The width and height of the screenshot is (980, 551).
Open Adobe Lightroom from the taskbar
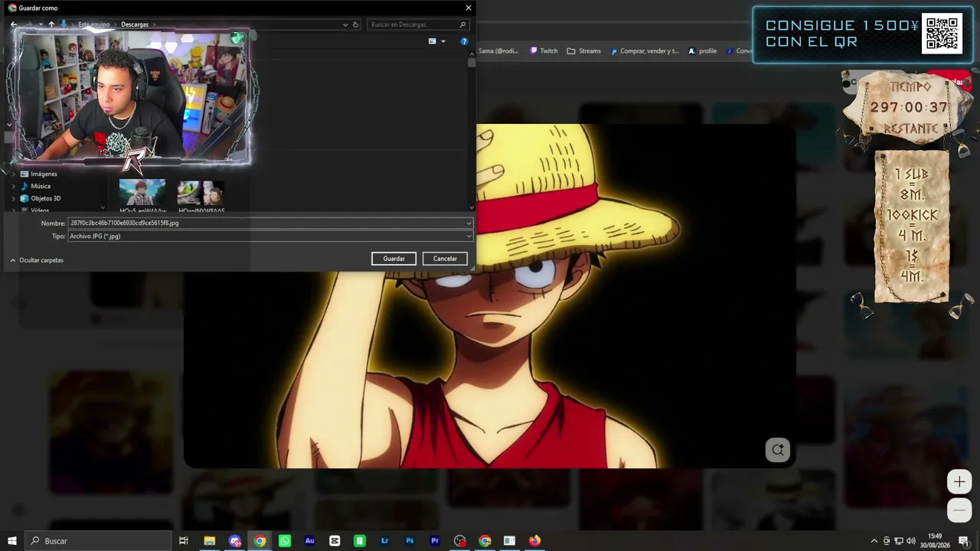pyautogui.click(x=385, y=541)
